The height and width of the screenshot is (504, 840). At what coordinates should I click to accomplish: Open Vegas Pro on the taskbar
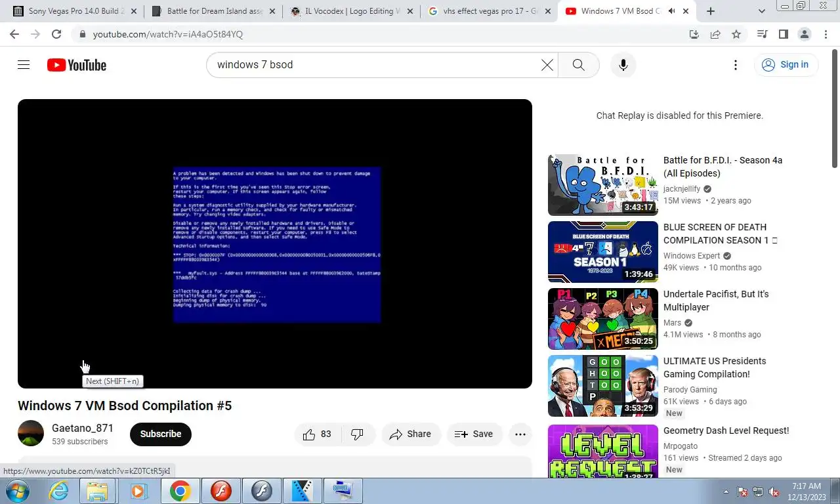(302, 491)
